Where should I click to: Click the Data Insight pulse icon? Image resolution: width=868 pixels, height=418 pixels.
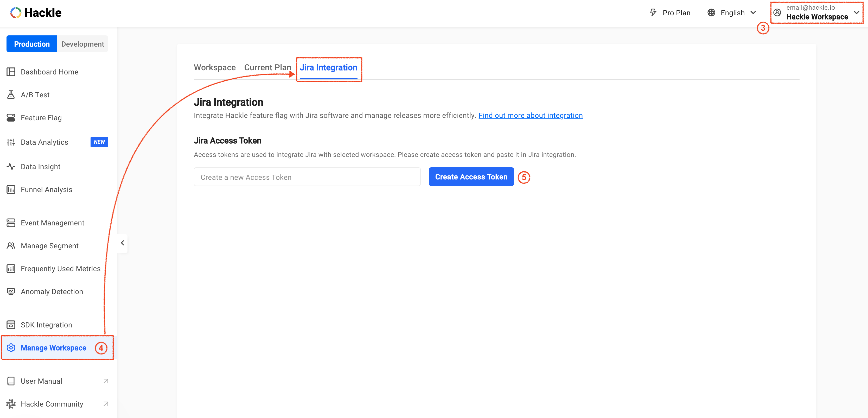[11, 167]
